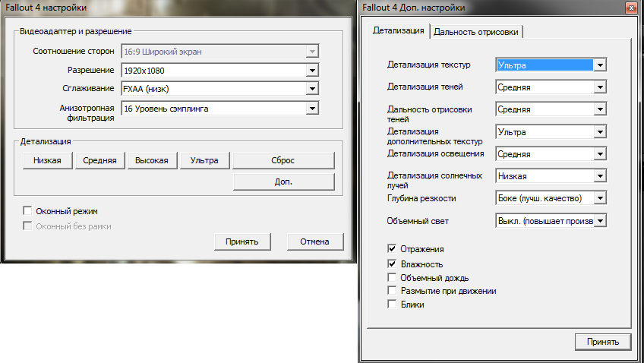Image resolution: width=644 pixels, height=363 pixels.
Task: Select the Средняя detail preset button
Action: tap(99, 160)
